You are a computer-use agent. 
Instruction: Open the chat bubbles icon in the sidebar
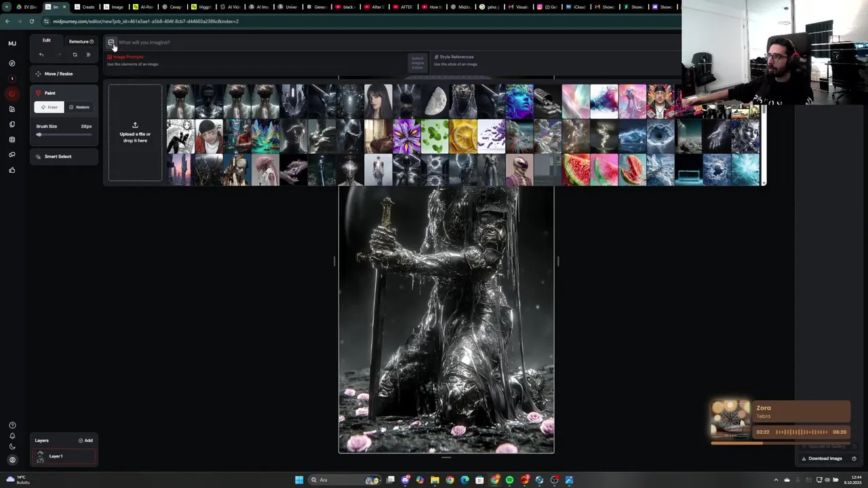point(12,155)
